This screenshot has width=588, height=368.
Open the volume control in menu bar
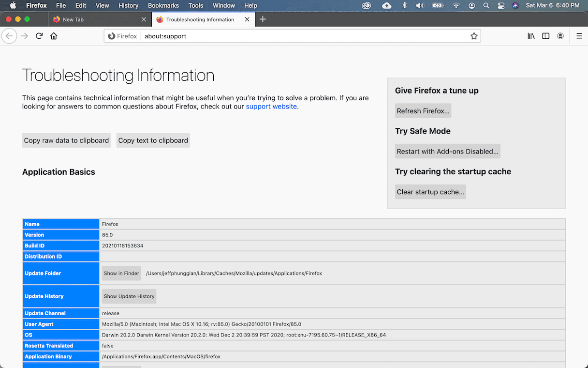(x=420, y=5)
